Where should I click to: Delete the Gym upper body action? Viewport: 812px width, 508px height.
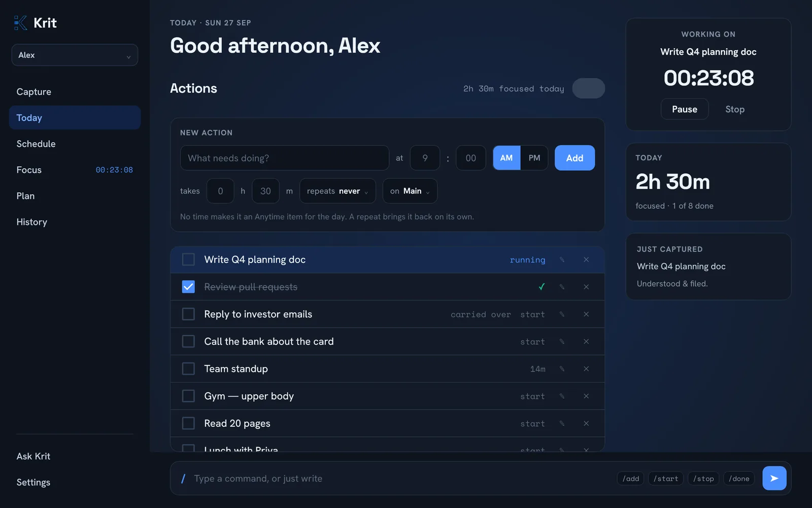pos(586,396)
